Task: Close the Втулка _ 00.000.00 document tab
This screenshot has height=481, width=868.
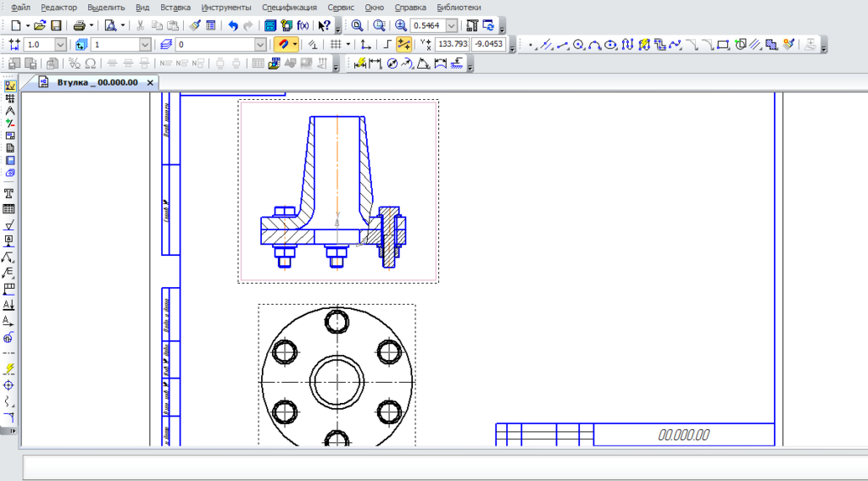Action: point(151,83)
